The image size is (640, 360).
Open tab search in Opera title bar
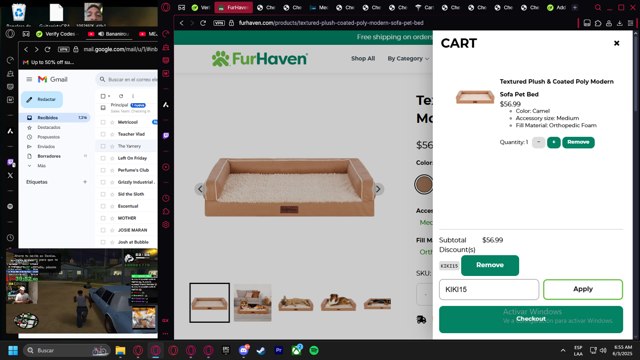tap(598, 7)
